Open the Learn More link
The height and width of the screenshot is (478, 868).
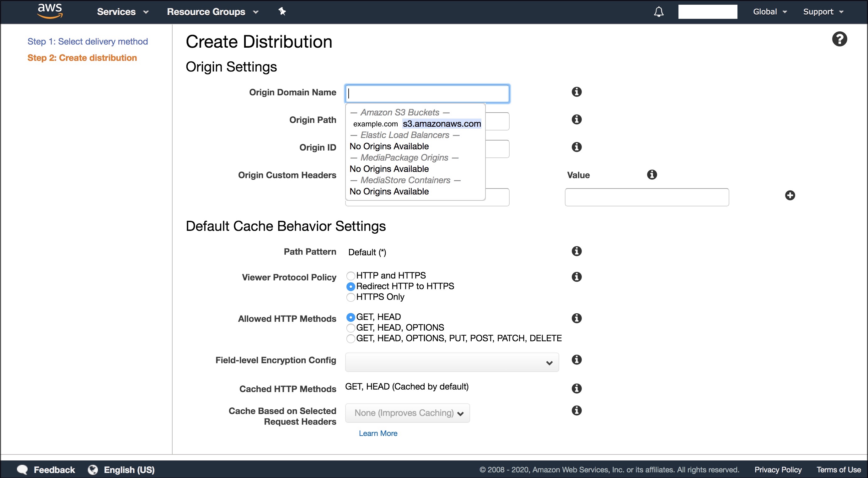[378, 433]
